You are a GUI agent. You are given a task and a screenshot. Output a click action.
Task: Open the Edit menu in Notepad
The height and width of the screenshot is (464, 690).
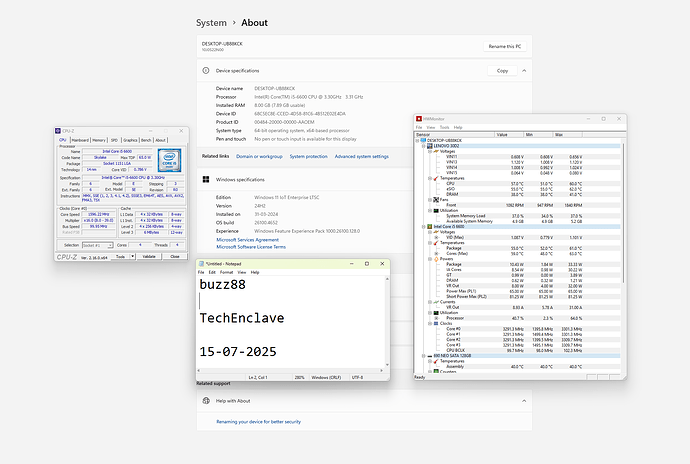(212, 272)
